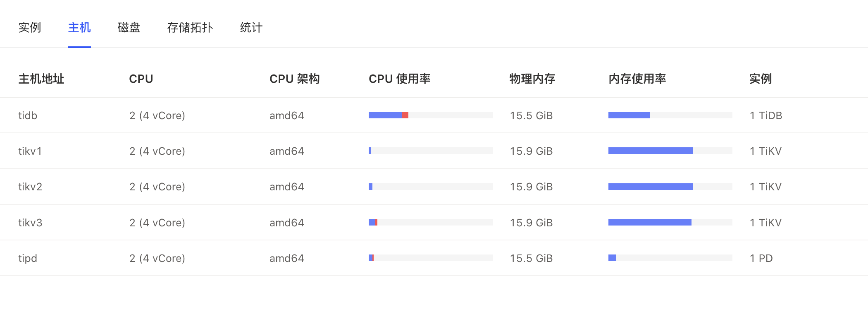
Task: Click the 1 TiDB instance cell
Action: tap(766, 115)
